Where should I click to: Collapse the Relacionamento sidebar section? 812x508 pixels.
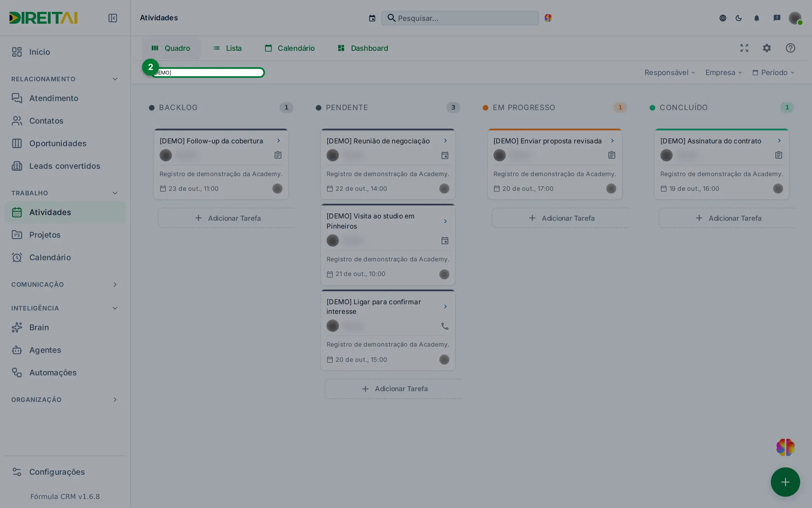click(64, 79)
